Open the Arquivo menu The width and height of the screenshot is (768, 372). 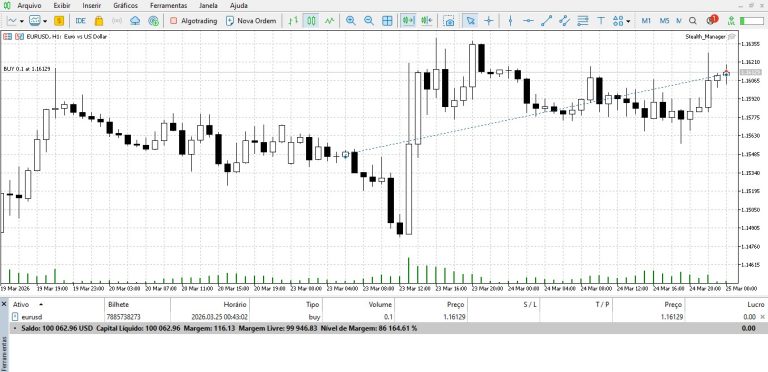tap(29, 6)
